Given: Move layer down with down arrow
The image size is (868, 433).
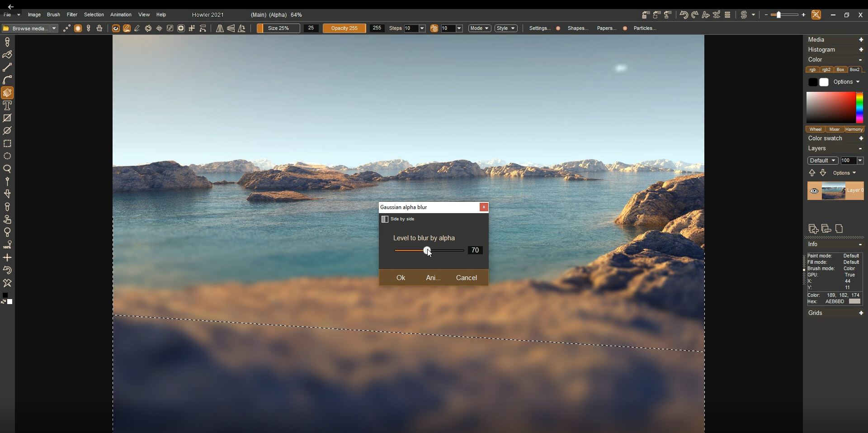Looking at the screenshot, I should pyautogui.click(x=823, y=173).
